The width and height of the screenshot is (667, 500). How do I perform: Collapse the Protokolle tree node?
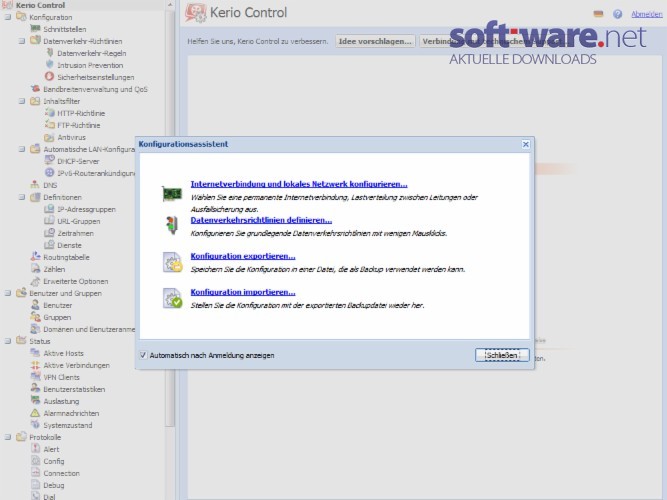coord(8,437)
